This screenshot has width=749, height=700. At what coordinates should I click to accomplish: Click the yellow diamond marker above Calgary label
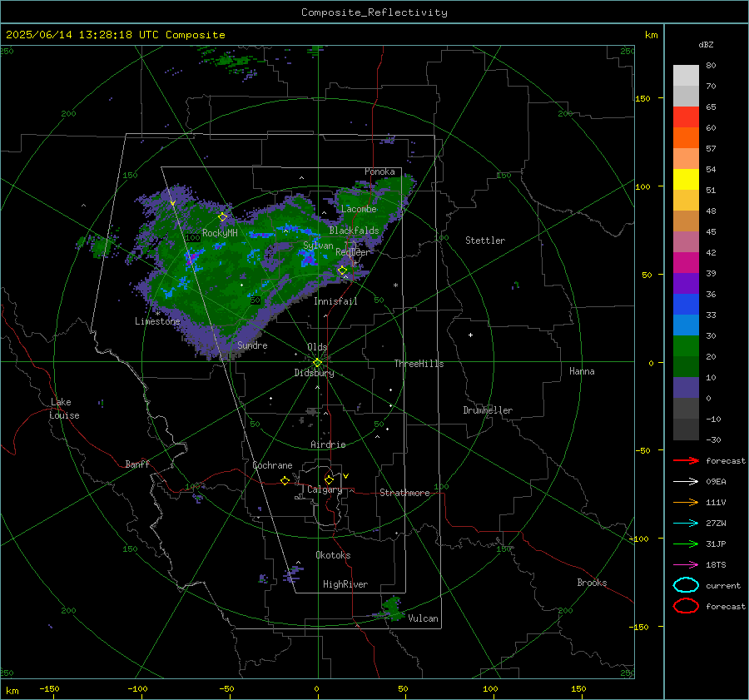(329, 479)
